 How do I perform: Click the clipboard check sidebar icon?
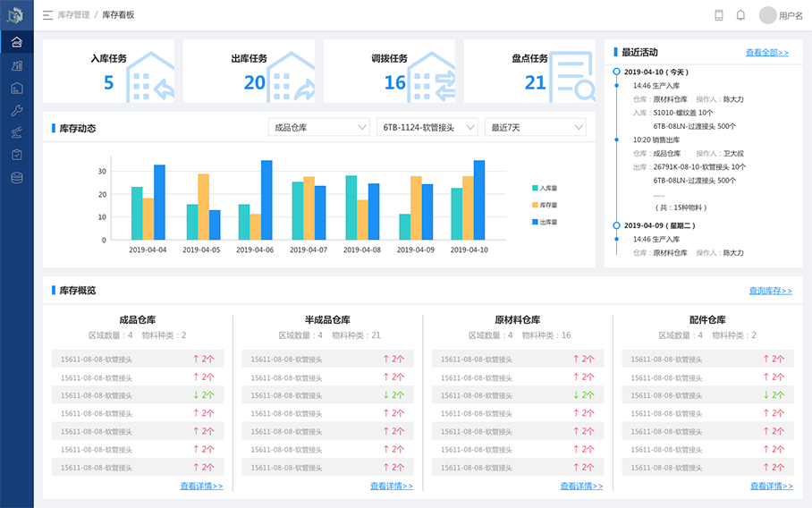[17, 155]
